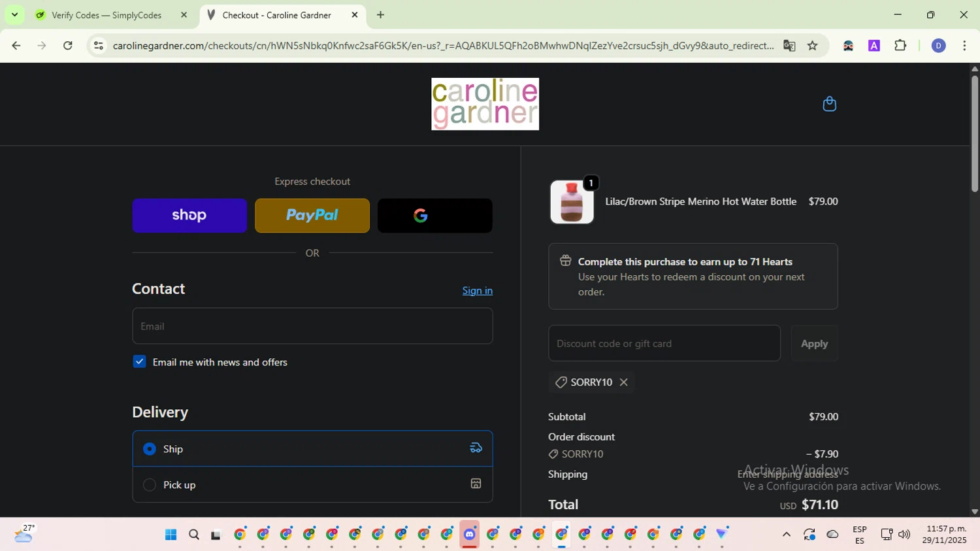
Task: Reload the checkout page
Action: click(x=68, y=46)
